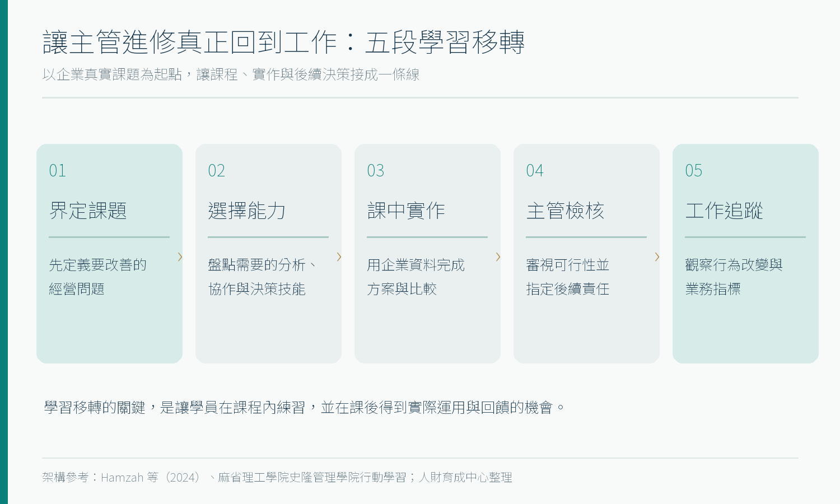Click the step number 02

[x=217, y=170]
